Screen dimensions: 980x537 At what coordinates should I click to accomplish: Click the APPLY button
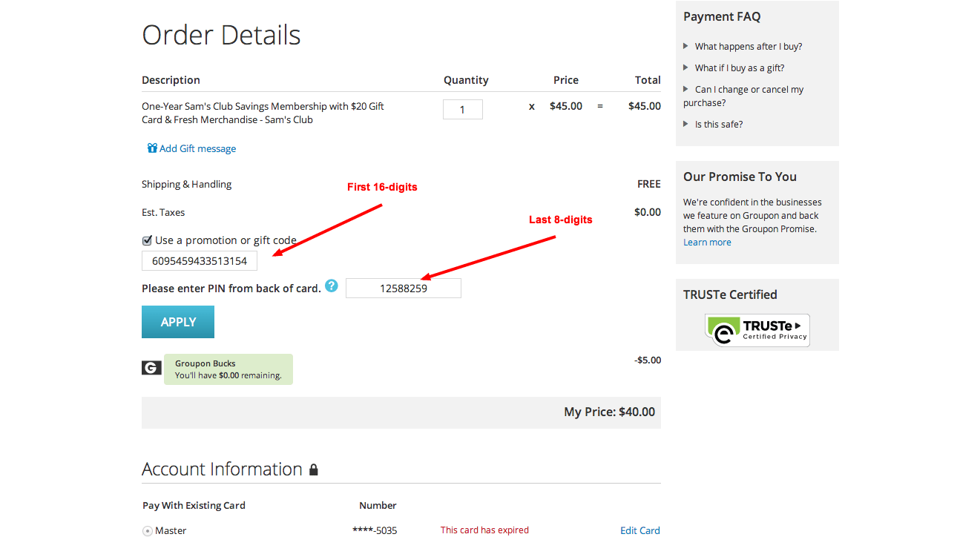pos(177,321)
